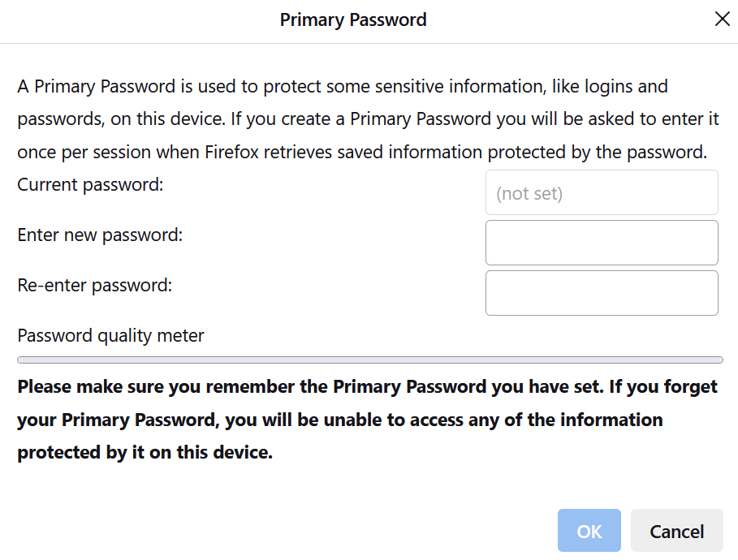Click the password quality meter bar
This screenshot has height=560, width=738.
pos(369,360)
